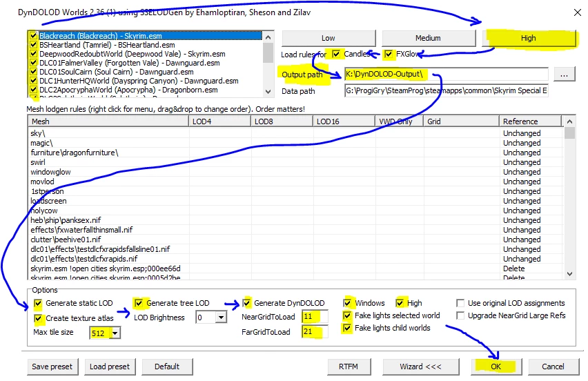
Task: Toggle DLC01FalmerValley (Forgotten Vale) checkbox
Action: click(33, 63)
